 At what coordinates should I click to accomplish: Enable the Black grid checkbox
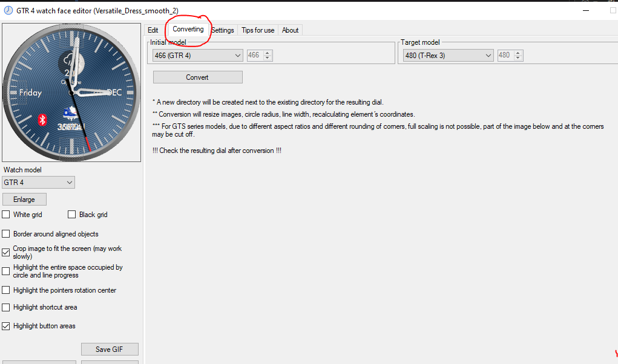(x=72, y=215)
